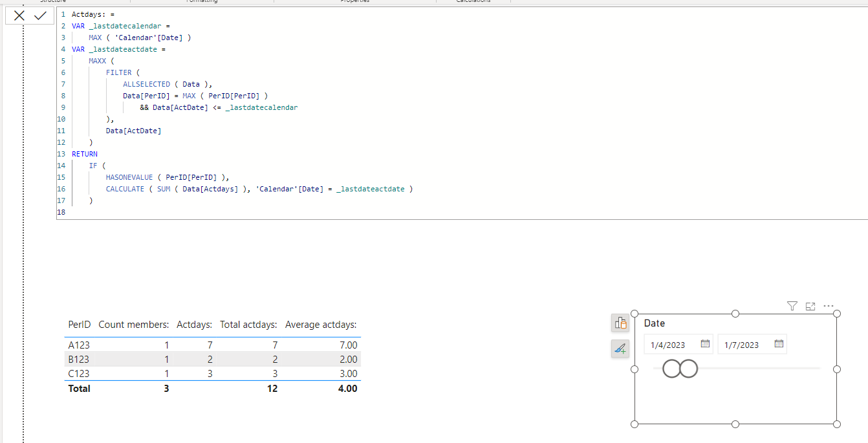Sort by Count members: column header
868x443 pixels.
(x=134, y=325)
